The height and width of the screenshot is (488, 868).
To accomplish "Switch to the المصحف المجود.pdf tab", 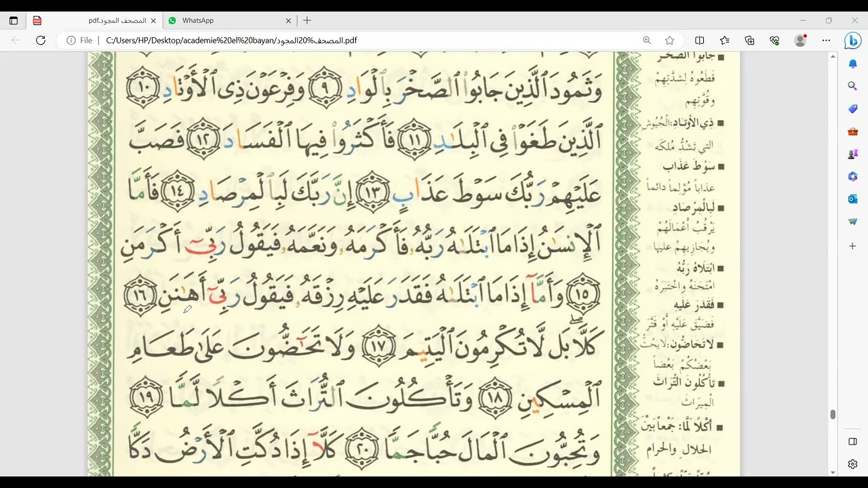I will tap(95, 21).
